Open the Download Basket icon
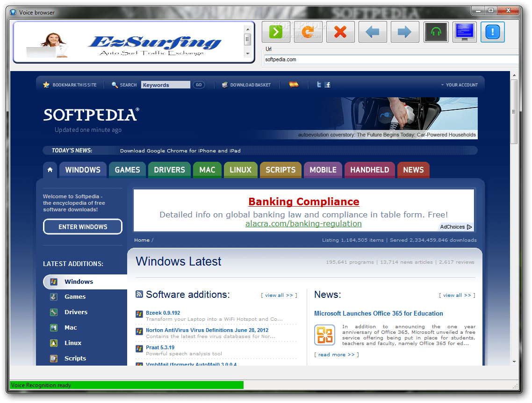The height and width of the screenshot is (403, 532). 224,85
